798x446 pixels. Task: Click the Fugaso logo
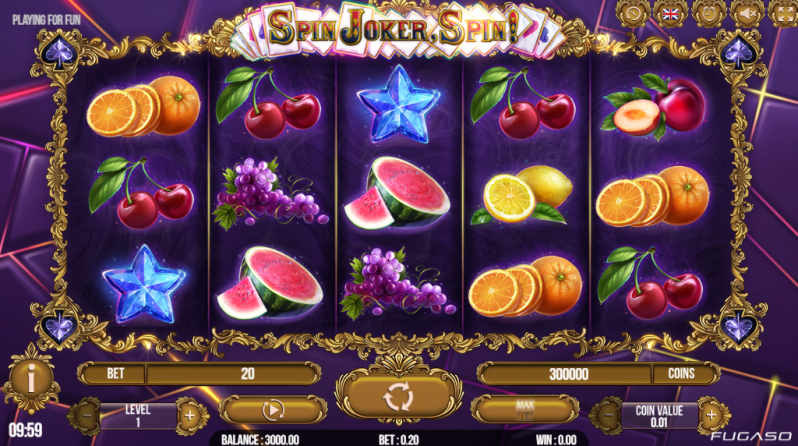(x=751, y=436)
